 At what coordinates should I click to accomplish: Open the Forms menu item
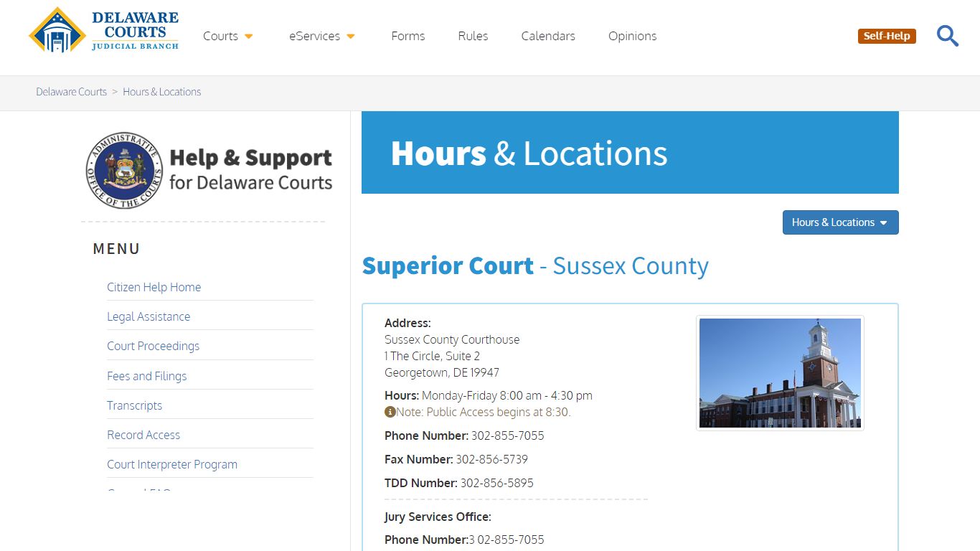pyautogui.click(x=408, y=36)
